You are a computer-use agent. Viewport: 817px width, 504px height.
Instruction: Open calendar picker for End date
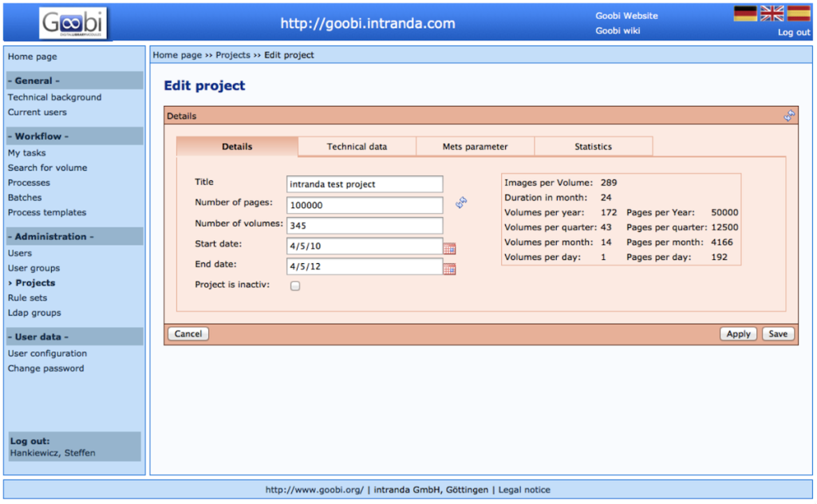449,269
